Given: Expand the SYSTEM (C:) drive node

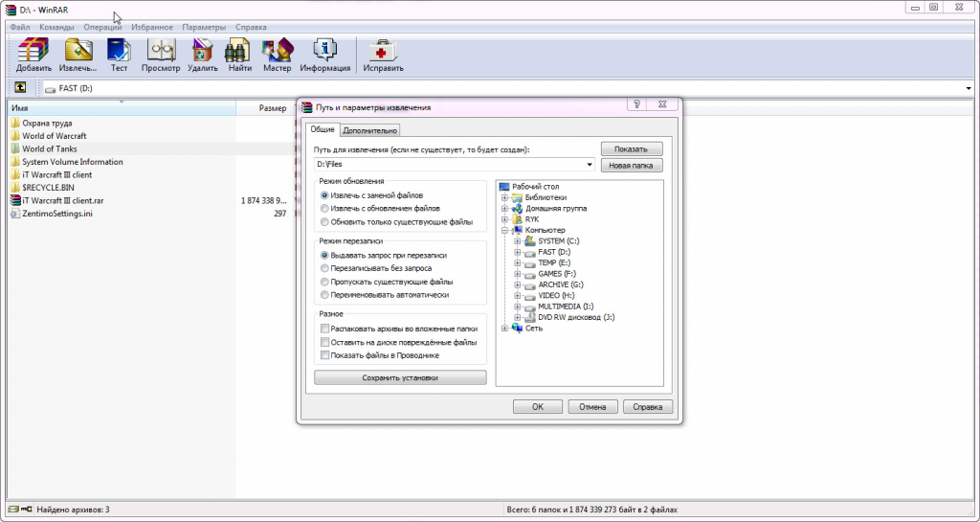Looking at the screenshot, I should pyautogui.click(x=517, y=240).
